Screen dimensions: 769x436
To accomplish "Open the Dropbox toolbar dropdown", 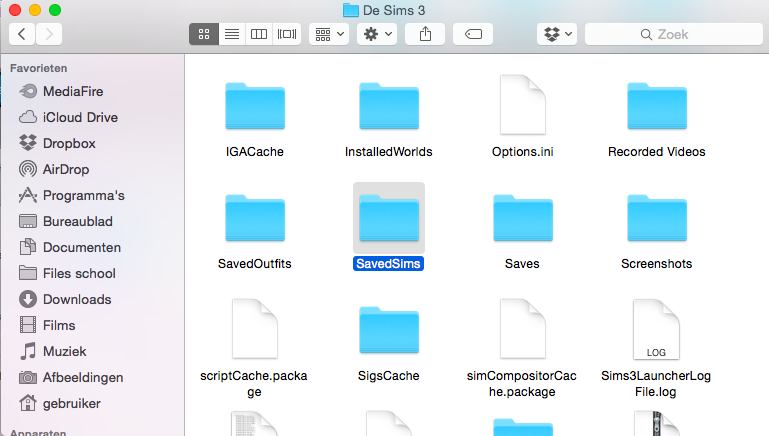I will tap(557, 34).
